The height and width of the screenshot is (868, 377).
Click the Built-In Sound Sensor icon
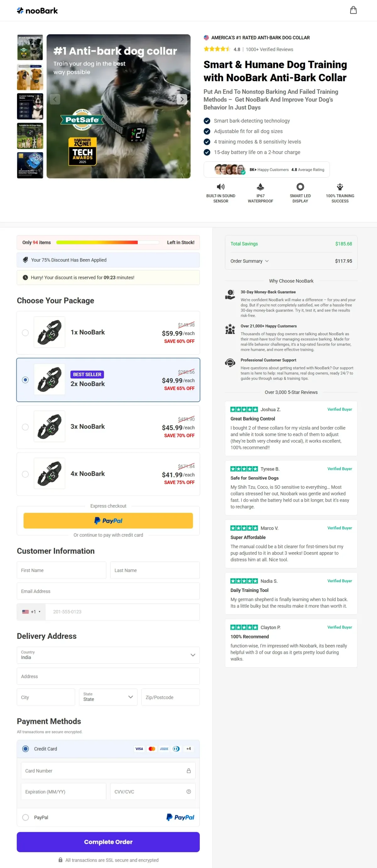(221, 187)
